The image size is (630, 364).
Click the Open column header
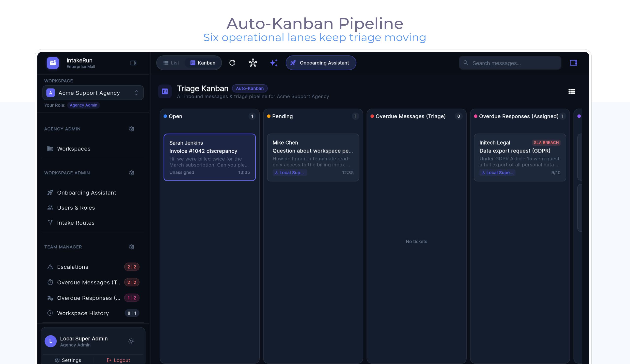coord(209,116)
